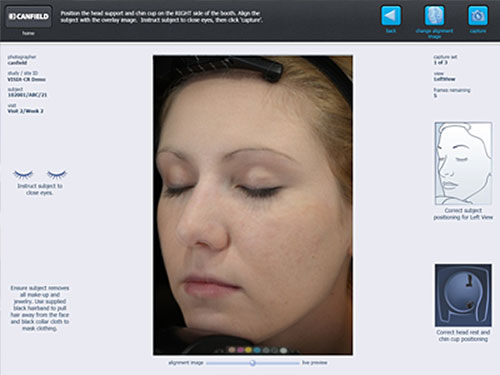Select the Left View positioning outline image

[x=463, y=163]
